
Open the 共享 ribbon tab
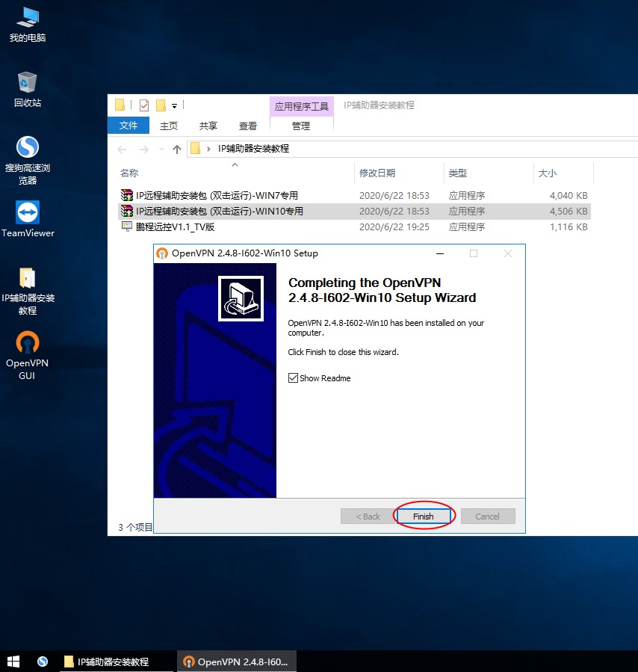pos(208,126)
